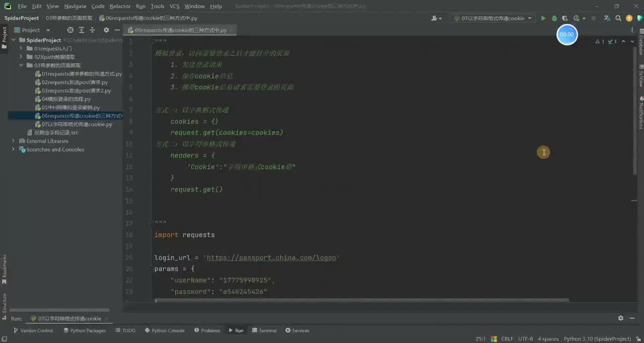Hide the Run panel minus icon
The height and width of the screenshot is (343, 644).
pyautogui.click(x=632, y=318)
